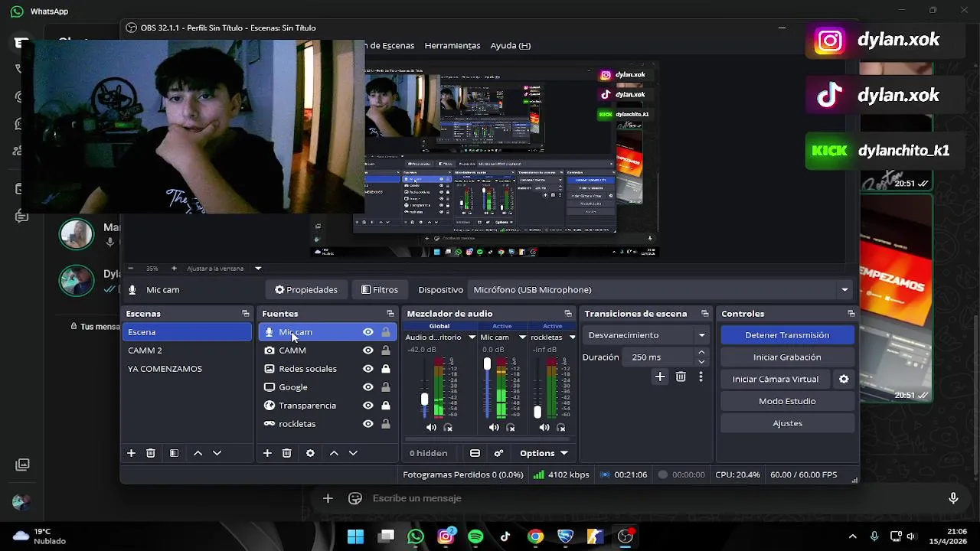The height and width of the screenshot is (551, 980).
Task: Add a new source in Fuentes panel
Action: [267, 453]
